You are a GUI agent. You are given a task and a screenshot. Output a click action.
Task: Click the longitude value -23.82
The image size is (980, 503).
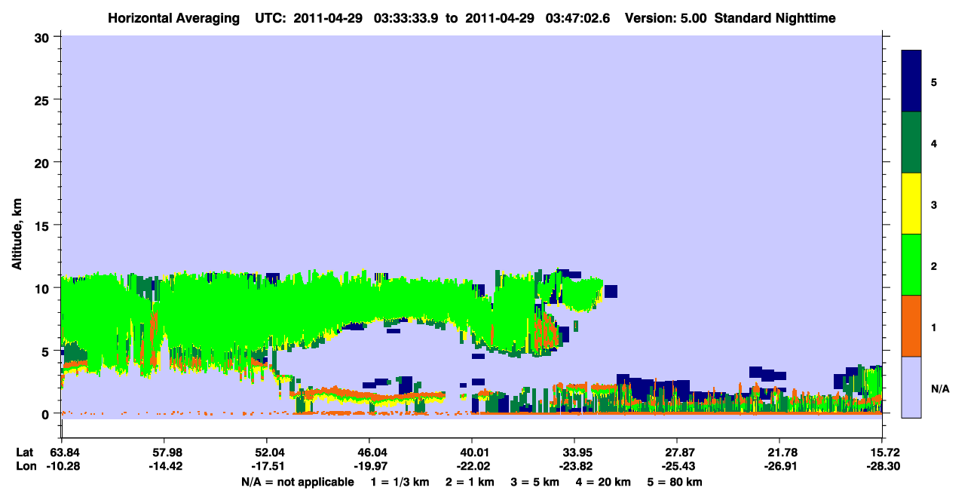(x=574, y=467)
